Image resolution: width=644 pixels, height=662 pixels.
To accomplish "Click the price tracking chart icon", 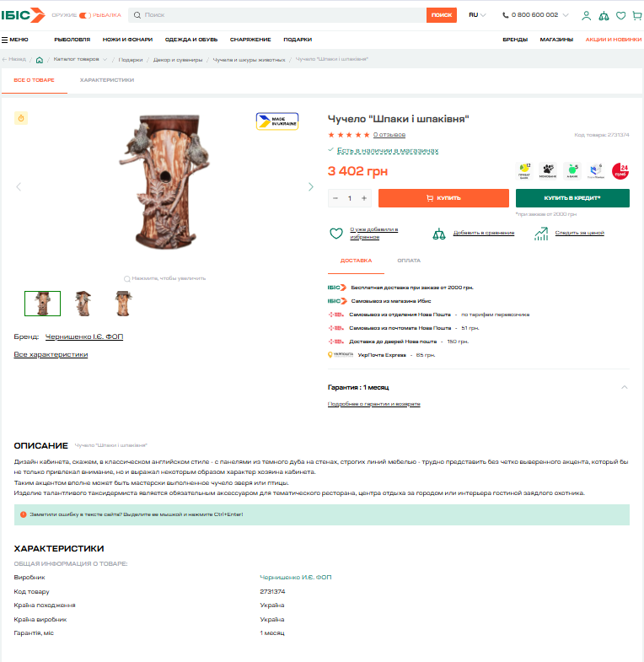I will point(541,234).
